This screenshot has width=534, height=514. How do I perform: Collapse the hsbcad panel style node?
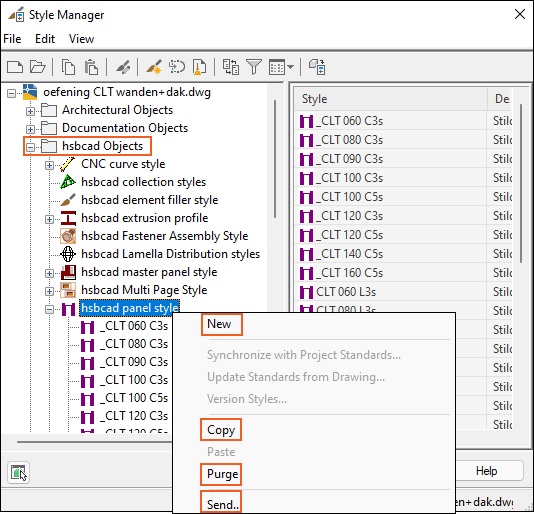pyautogui.click(x=49, y=309)
